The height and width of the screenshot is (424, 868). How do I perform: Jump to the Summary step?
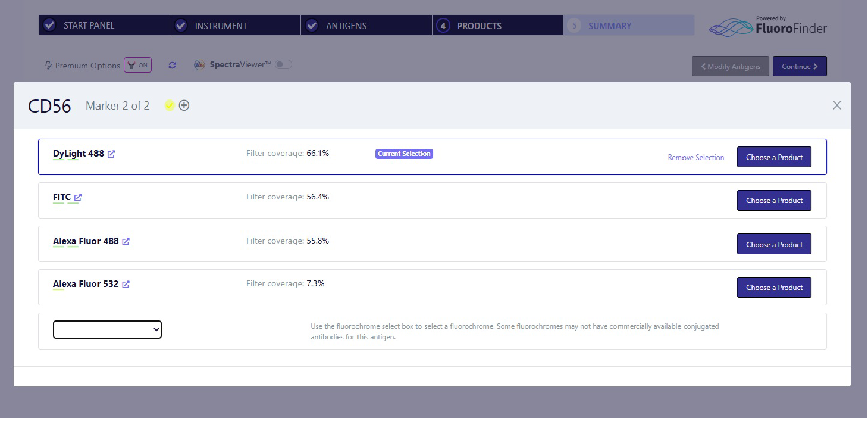point(628,26)
